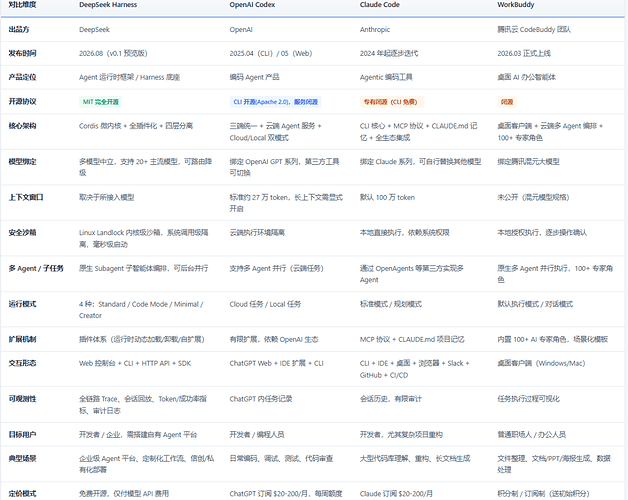This screenshot has height=500, width=628.
Task: Select the 安全沙箱 row label
Action: [22, 232]
